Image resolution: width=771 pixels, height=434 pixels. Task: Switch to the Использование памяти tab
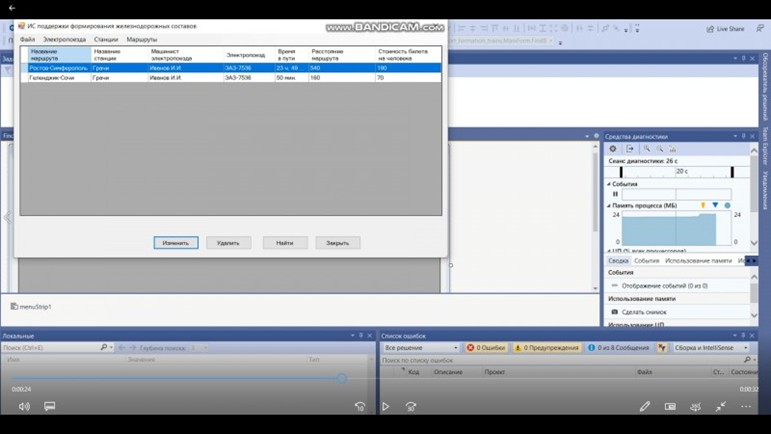pos(698,260)
